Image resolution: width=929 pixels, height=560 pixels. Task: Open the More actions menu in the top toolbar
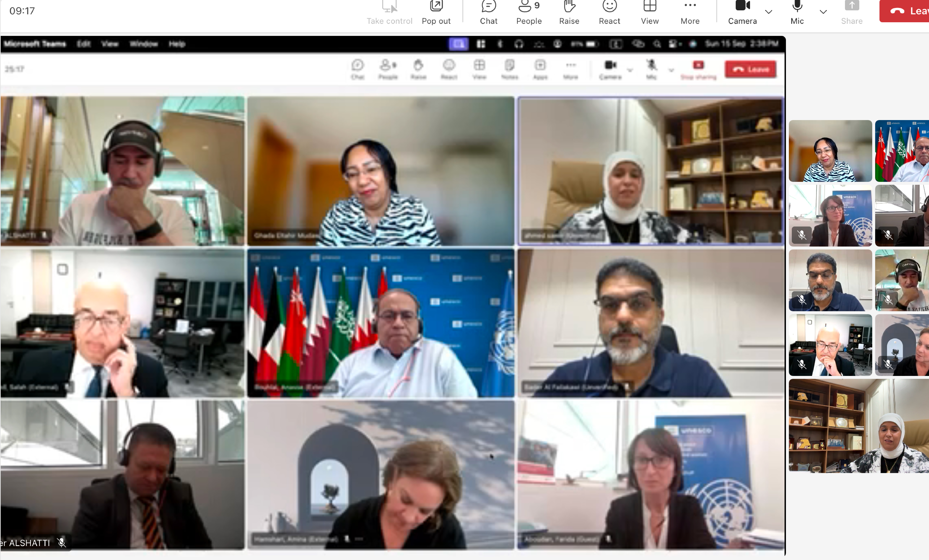(690, 13)
